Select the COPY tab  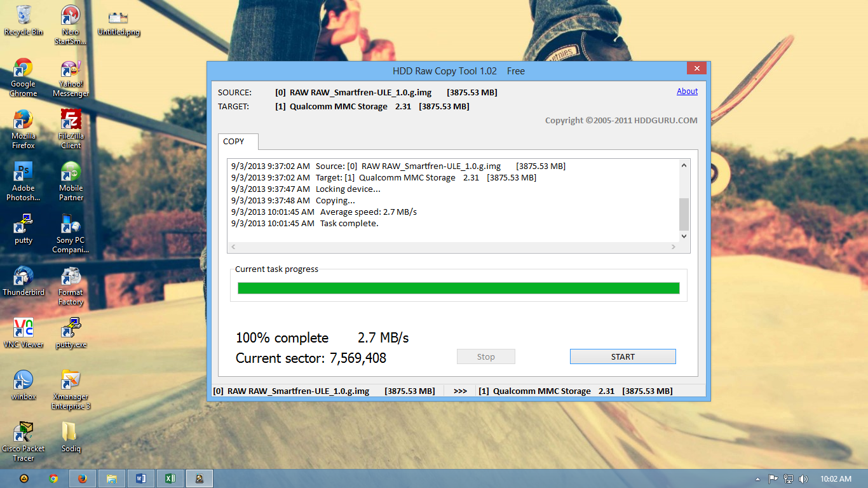pyautogui.click(x=237, y=142)
